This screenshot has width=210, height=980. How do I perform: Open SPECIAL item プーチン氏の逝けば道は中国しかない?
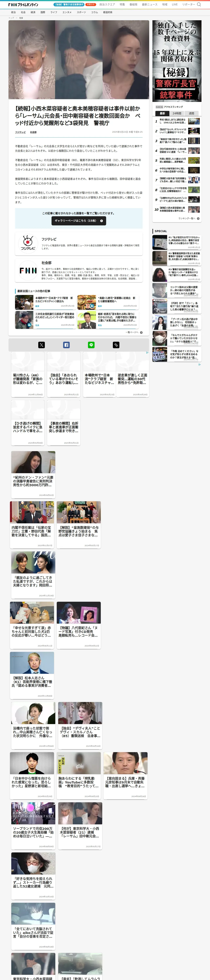click(x=177, y=322)
